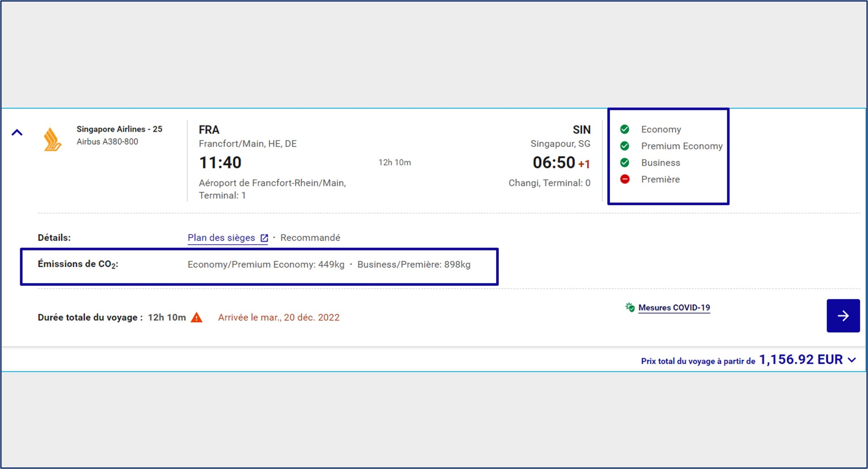Click the 1,156.92 EUR price
Image resolution: width=868 pixels, height=469 pixels.
[801, 359]
